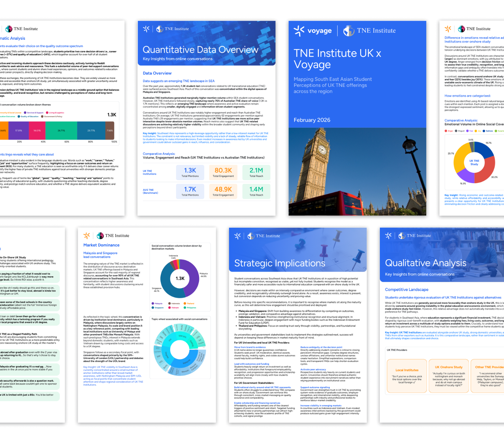Click the TNE Institute globe icon on the Qualitative Analysis header
This screenshot has height=445, width=504.
pos(402,236)
